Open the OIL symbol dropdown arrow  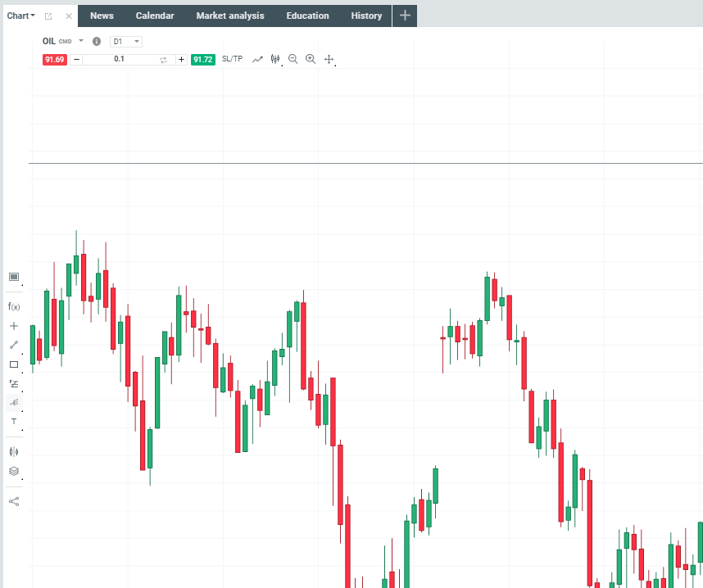click(81, 41)
